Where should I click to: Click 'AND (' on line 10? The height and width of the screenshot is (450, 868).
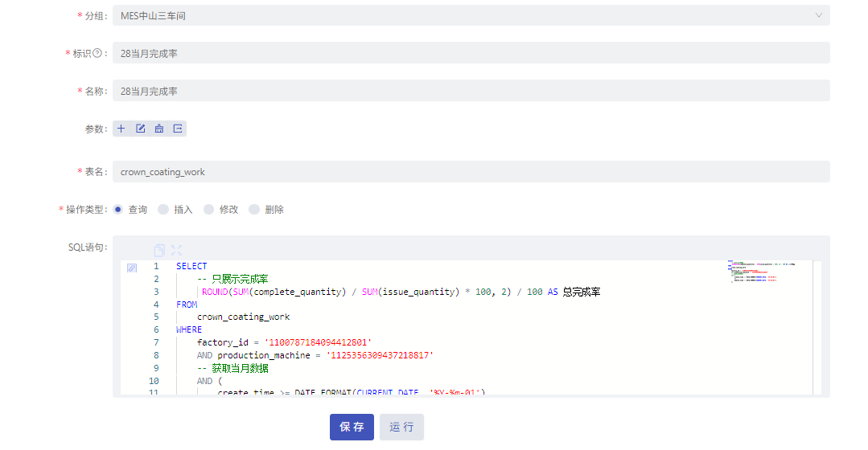tap(209, 381)
